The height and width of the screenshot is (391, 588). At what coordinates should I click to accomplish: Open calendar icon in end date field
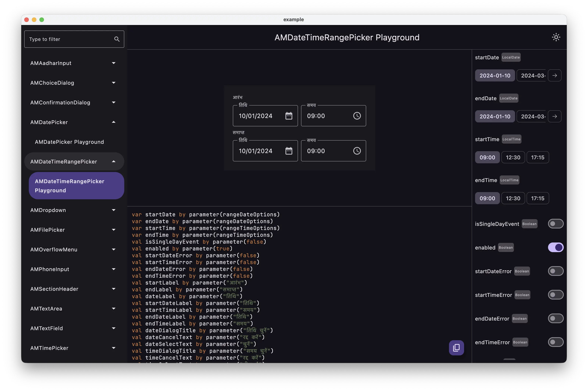tap(289, 151)
